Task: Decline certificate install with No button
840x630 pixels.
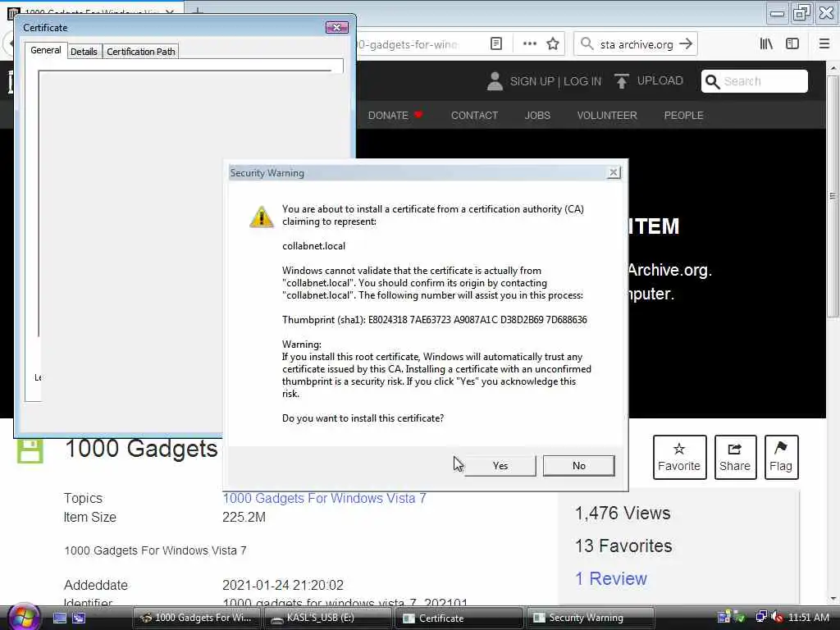Action: click(578, 466)
